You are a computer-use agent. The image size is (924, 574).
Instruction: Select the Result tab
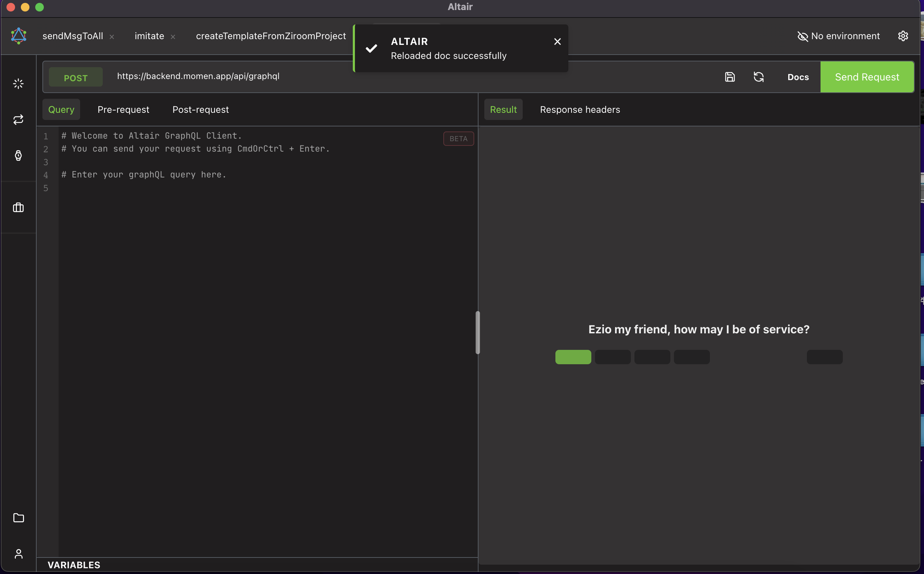503,110
